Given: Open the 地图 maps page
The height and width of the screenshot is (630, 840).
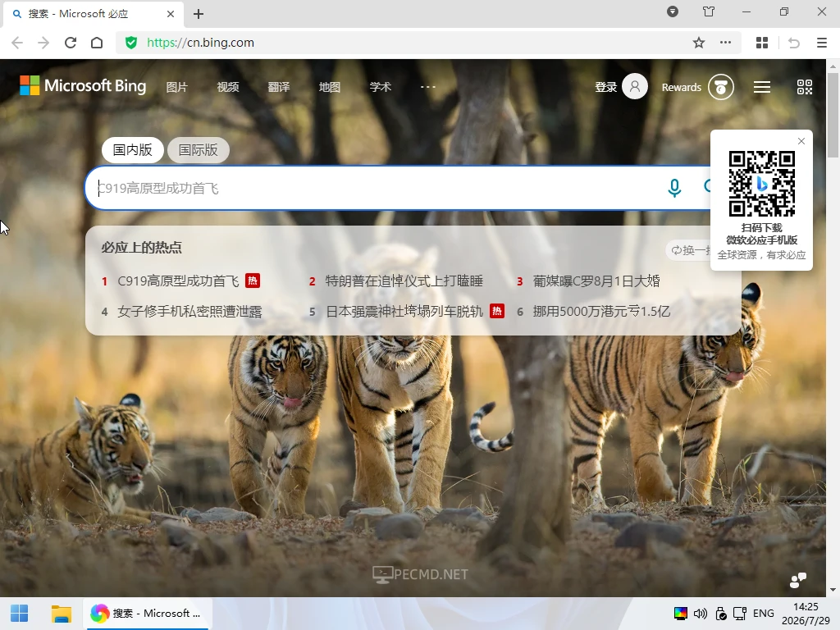Looking at the screenshot, I should (x=330, y=87).
